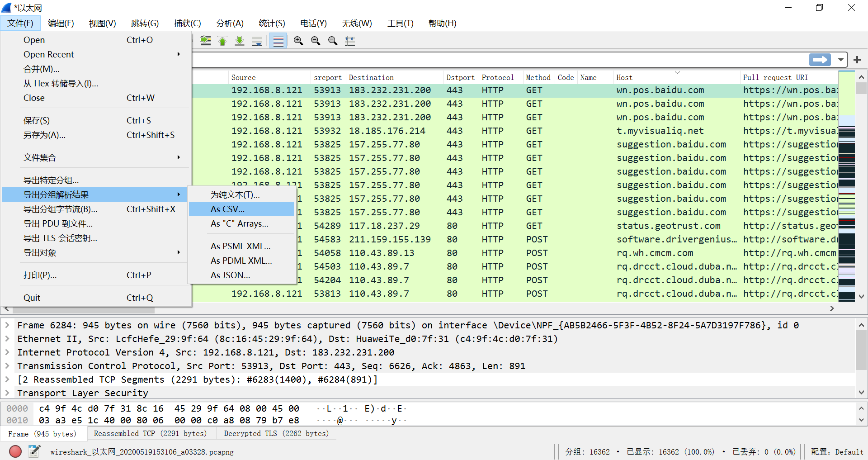Jump to first packet with up-arrow icon
The height and width of the screenshot is (460, 868).
222,41
